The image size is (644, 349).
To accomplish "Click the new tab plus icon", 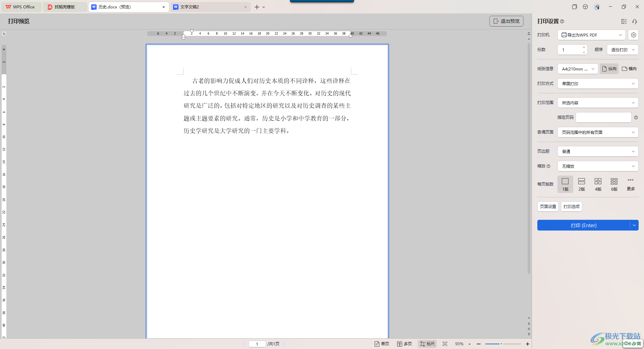I will (x=257, y=7).
